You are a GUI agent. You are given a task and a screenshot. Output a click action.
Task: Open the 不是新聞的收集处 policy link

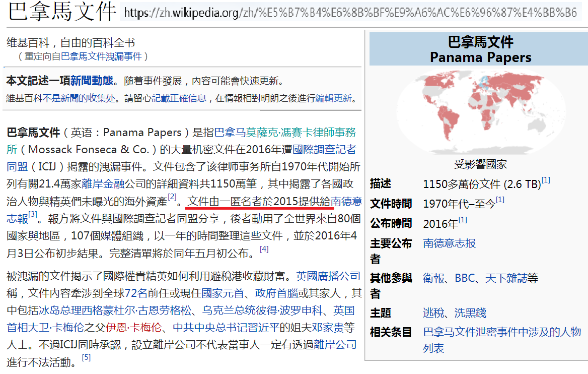coord(79,98)
